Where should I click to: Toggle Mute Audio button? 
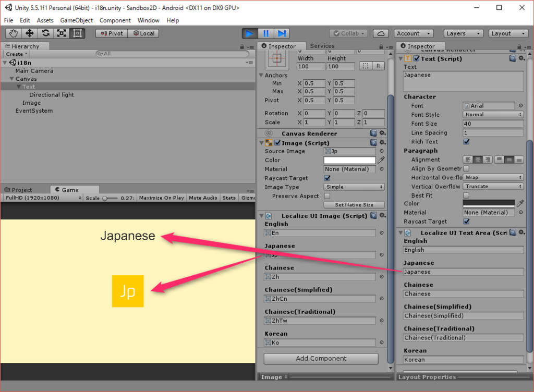[203, 198]
